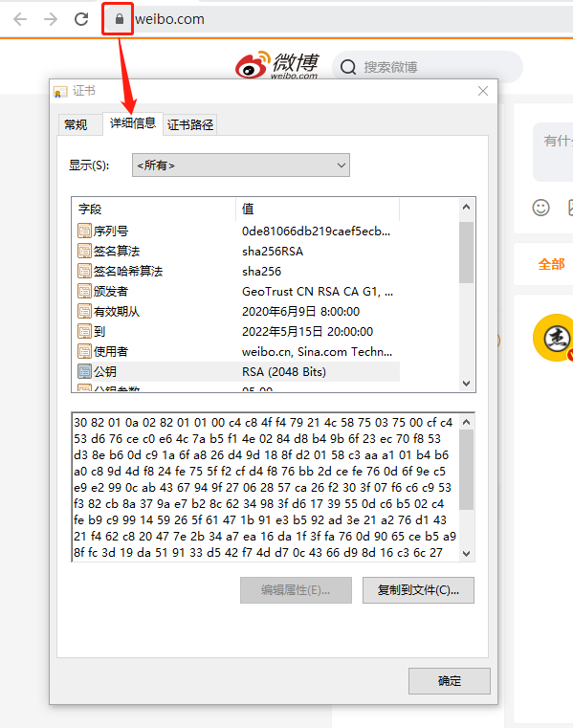Select the 颁发者 field row
Viewport: 573px width, 728px height.
(236, 291)
